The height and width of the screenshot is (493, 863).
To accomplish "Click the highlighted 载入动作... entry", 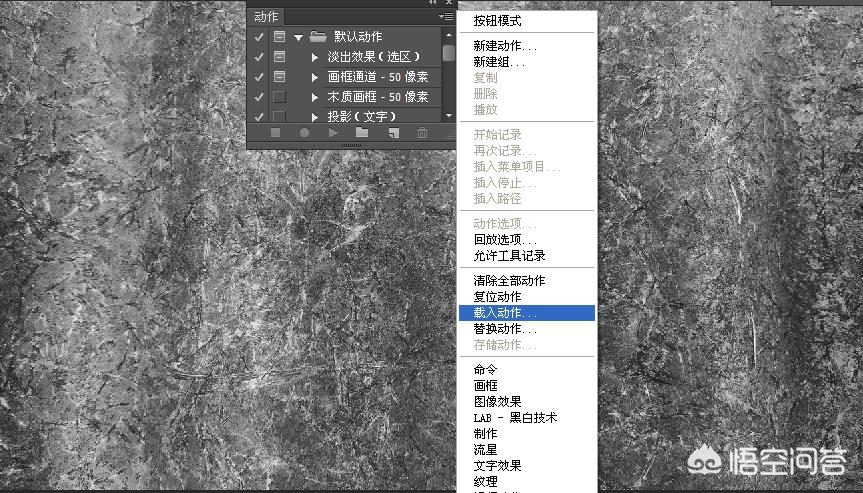I will pyautogui.click(x=527, y=313).
